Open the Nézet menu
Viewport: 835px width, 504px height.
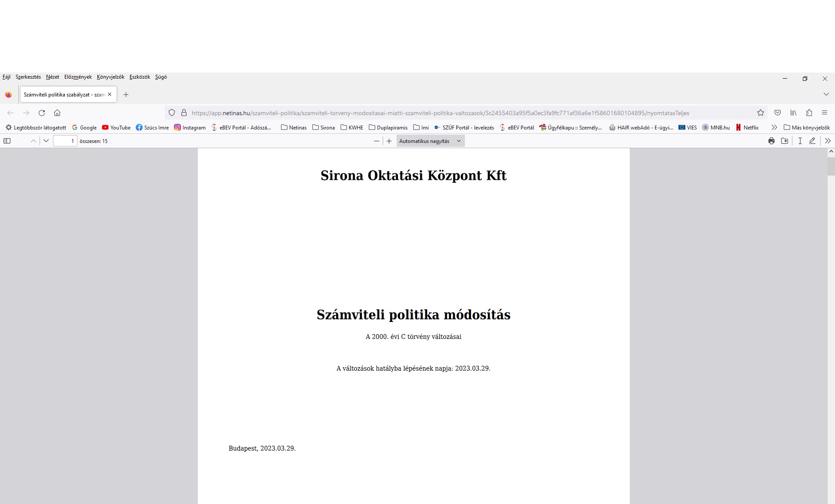[x=53, y=77]
